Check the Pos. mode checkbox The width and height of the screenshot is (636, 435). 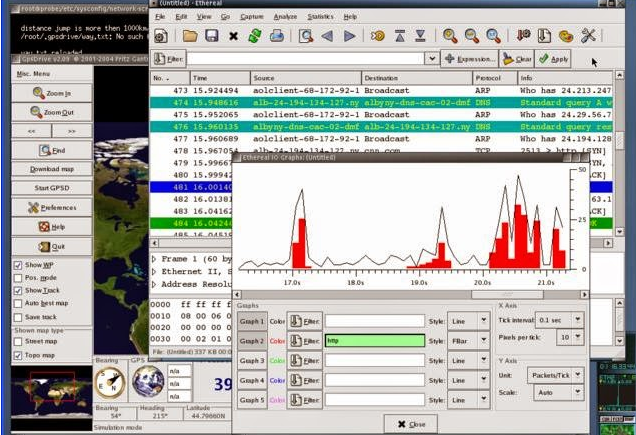pyautogui.click(x=18, y=278)
